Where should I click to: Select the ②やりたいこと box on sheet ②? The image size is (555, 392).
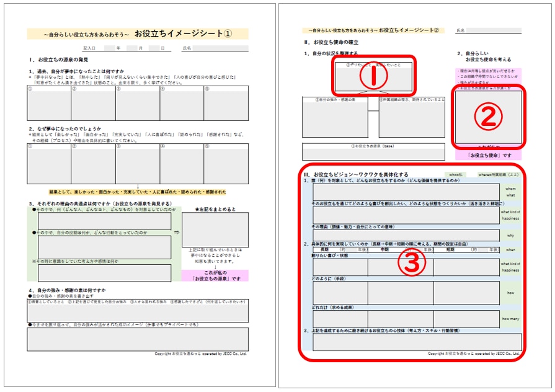(373, 77)
